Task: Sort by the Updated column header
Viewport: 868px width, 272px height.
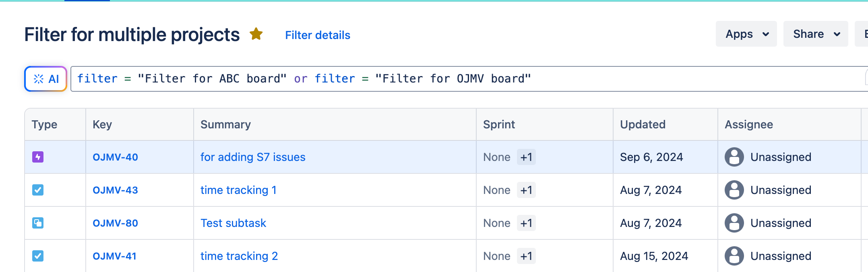Action: (643, 124)
